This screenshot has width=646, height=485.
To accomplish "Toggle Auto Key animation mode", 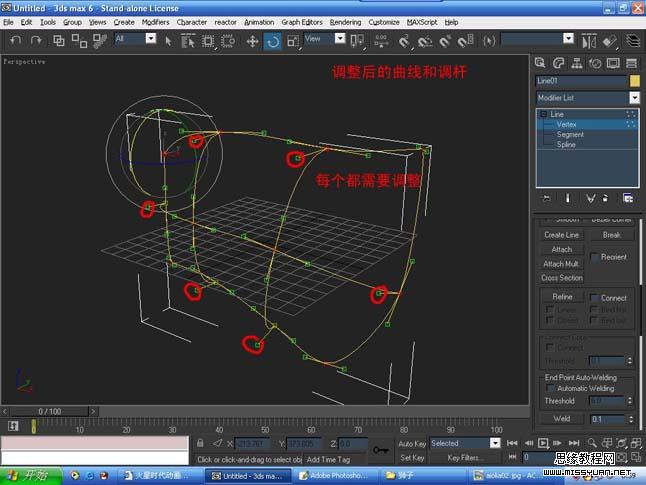I will pos(412,443).
